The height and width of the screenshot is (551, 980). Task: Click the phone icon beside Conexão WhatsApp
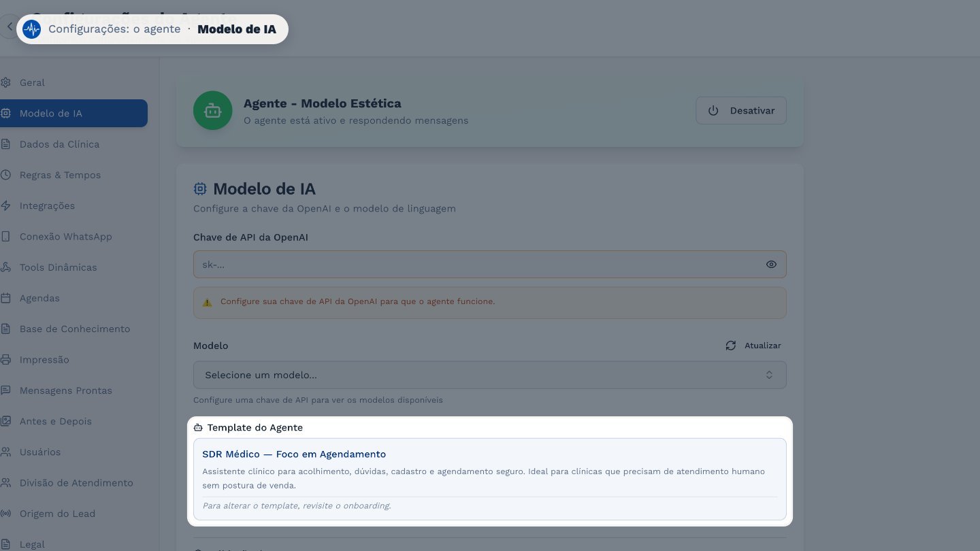(x=5, y=237)
